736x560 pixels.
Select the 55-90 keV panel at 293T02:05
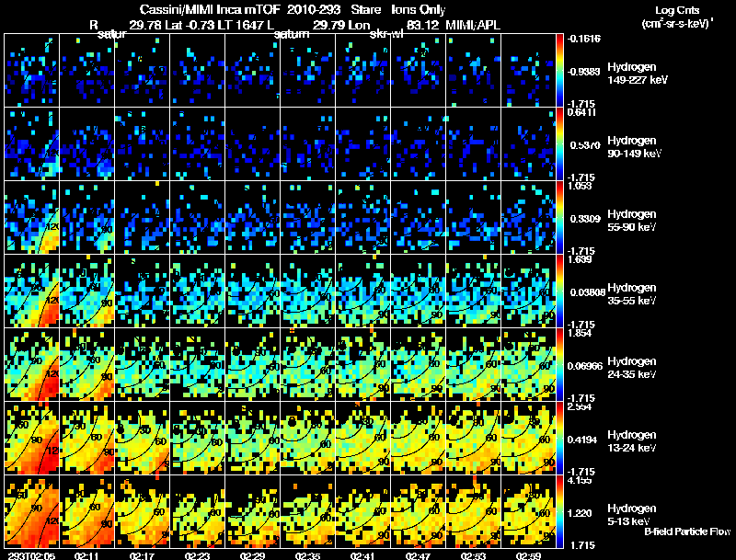(32, 217)
